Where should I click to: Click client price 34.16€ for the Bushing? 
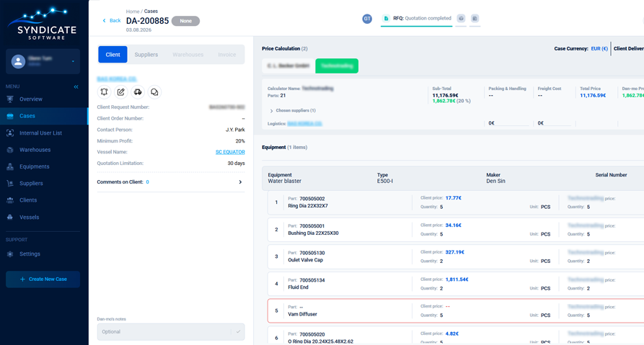tap(454, 225)
